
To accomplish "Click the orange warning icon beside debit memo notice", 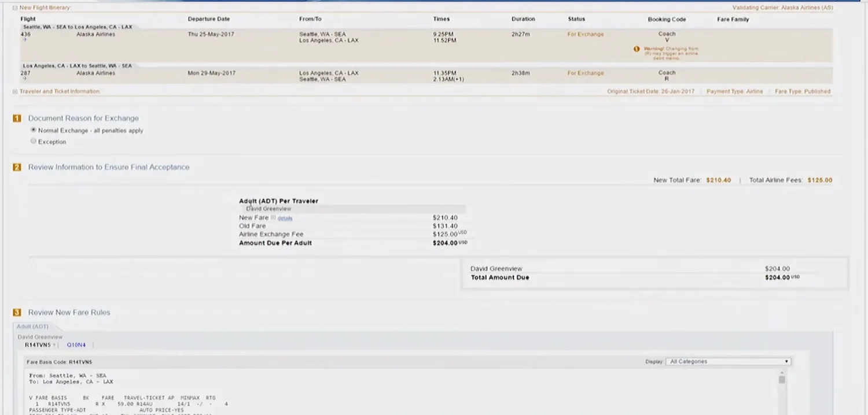I will tap(637, 49).
